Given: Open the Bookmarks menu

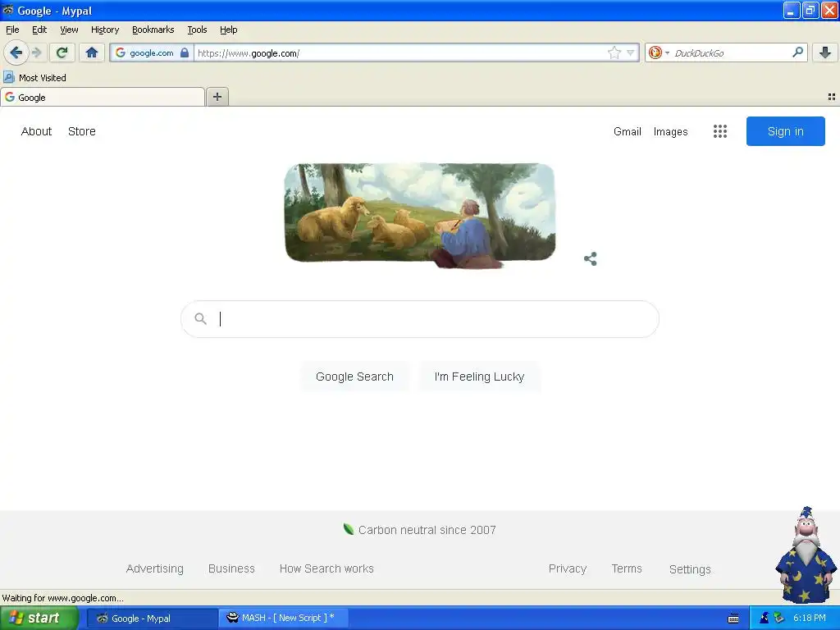Looking at the screenshot, I should (153, 30).
